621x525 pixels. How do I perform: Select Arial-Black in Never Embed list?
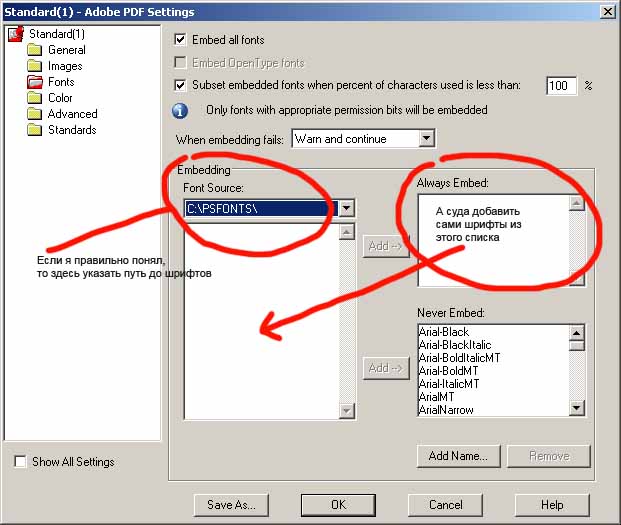[444, 332]
